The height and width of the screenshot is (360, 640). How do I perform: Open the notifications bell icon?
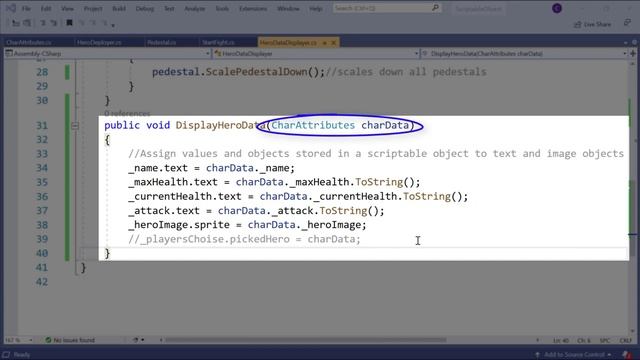click(627, 355)
